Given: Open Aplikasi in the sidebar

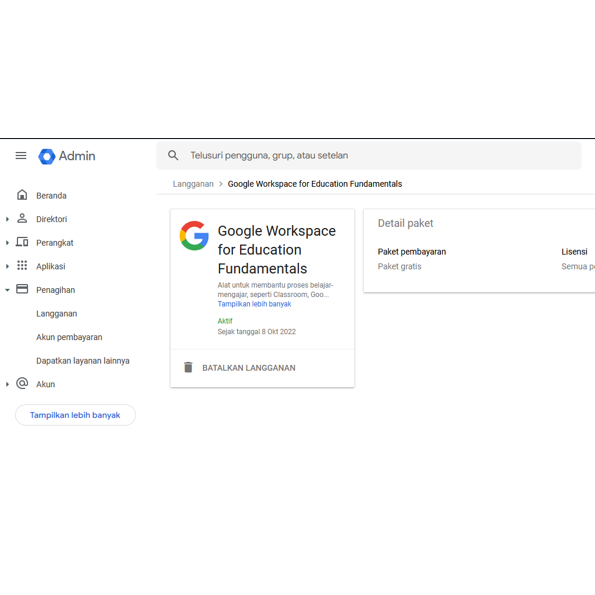Looking at the screenshot, I should (50, 266).
